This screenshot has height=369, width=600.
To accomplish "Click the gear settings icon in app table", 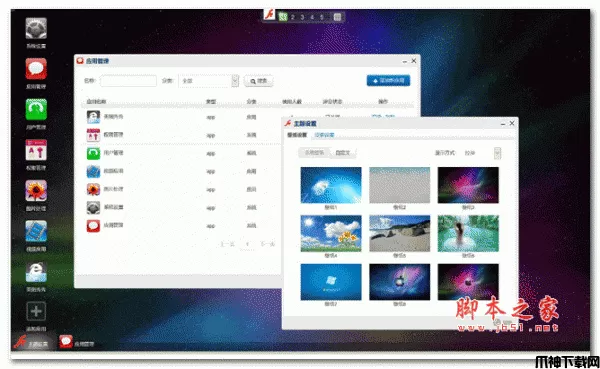I will point(93,207).
